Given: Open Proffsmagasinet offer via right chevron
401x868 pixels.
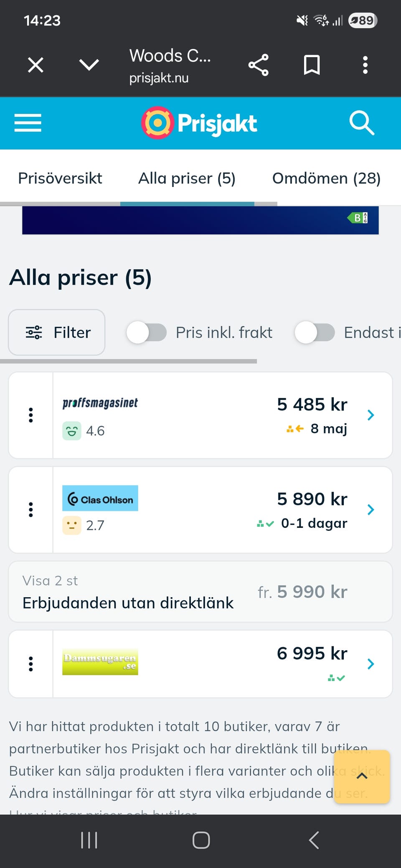Looking at the screenshot, I should (x=371, y=415).
